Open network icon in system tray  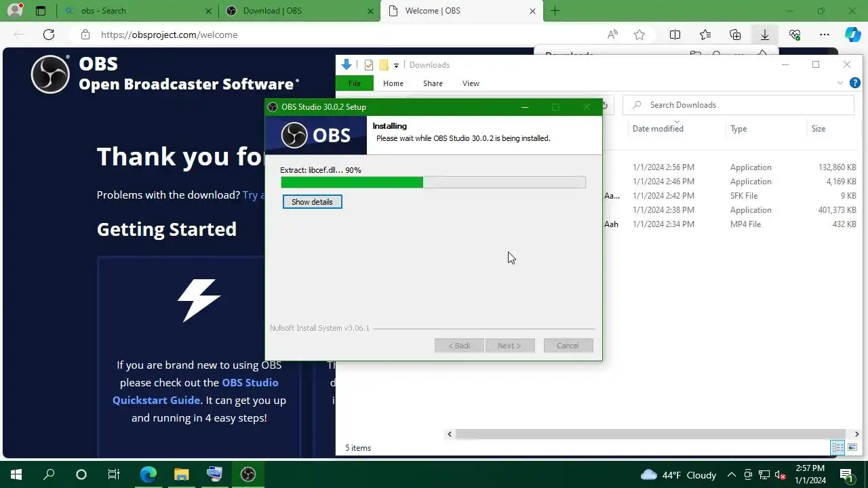click(x=764, y=475)
